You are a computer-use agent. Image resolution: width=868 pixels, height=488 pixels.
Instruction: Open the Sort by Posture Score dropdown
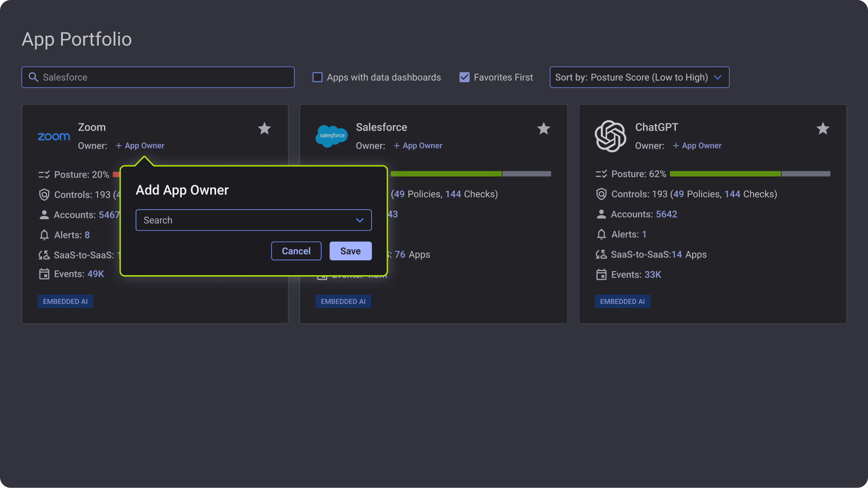pyautogui.click(x=639, y=77)
